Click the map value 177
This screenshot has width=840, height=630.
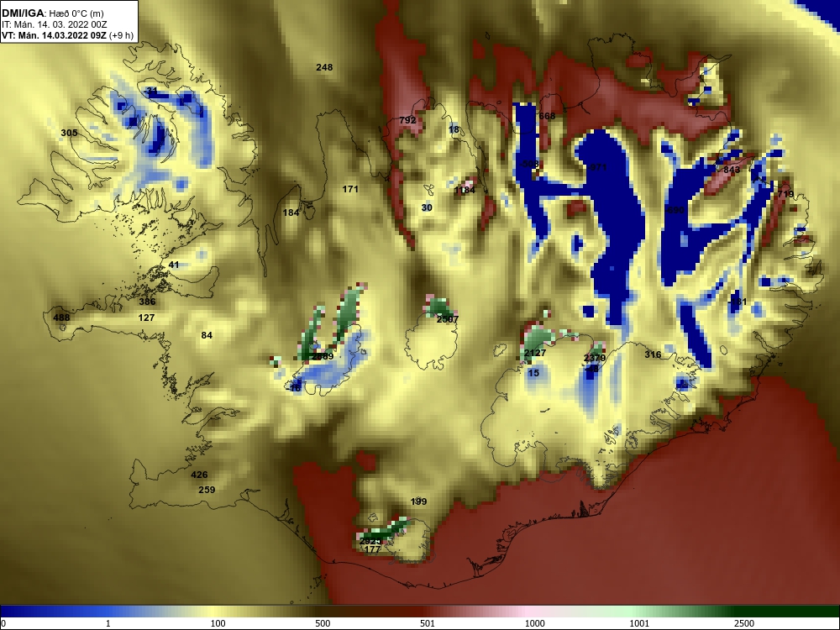pyautogui.click(x=372, y=549)
